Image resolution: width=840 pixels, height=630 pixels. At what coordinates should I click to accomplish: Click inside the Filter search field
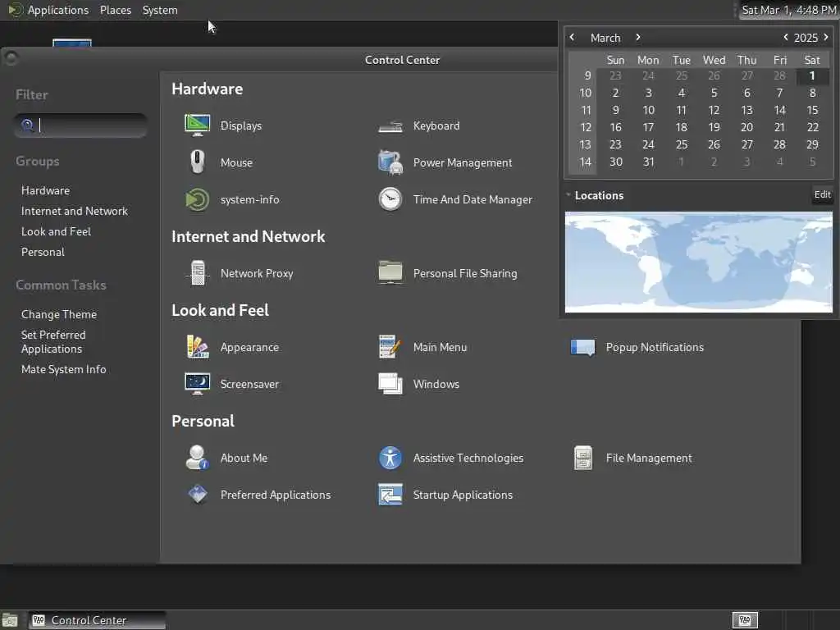pos(80,126)
